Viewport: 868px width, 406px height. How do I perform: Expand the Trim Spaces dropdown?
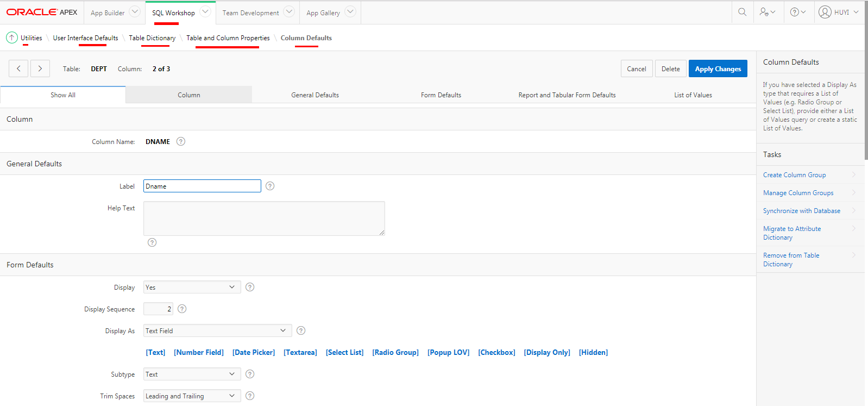(192, 396)
